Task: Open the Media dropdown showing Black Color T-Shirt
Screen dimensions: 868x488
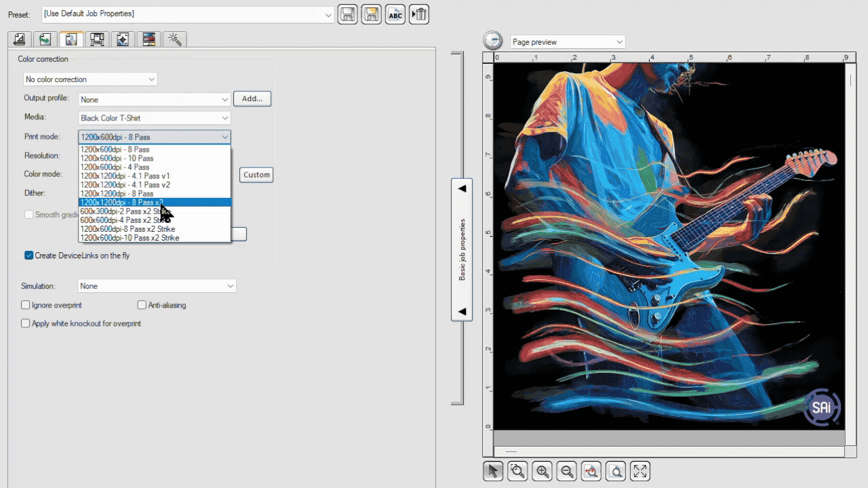Action: point(154,118)
